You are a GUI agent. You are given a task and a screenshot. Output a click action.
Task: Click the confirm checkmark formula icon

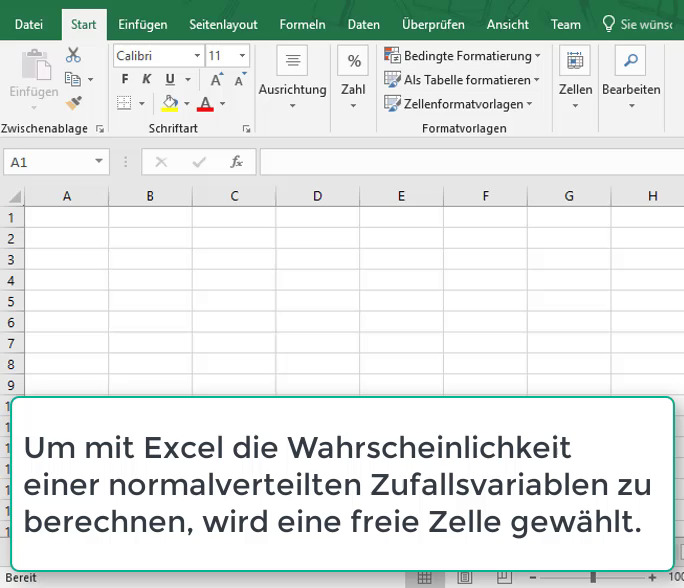(199, 162)
